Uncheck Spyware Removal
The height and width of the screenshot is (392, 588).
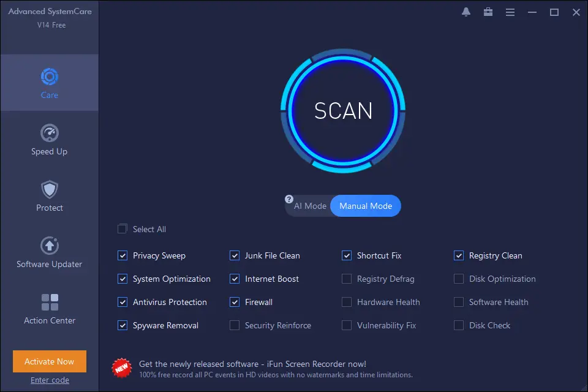(123, 325)
